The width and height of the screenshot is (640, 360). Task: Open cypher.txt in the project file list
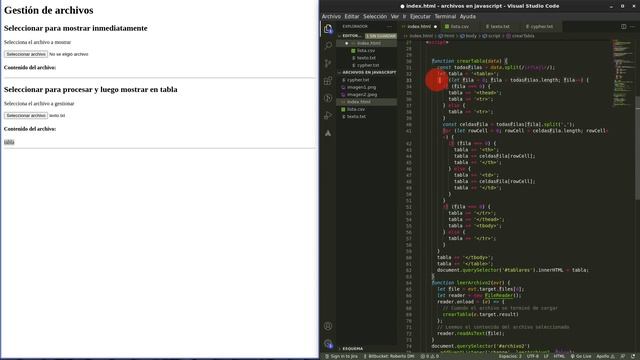367,80
